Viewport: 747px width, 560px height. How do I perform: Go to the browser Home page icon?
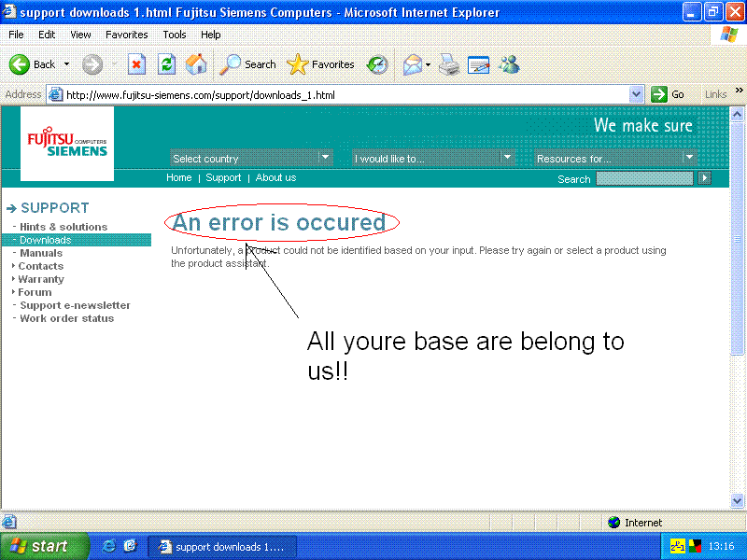tap(196, 64)
